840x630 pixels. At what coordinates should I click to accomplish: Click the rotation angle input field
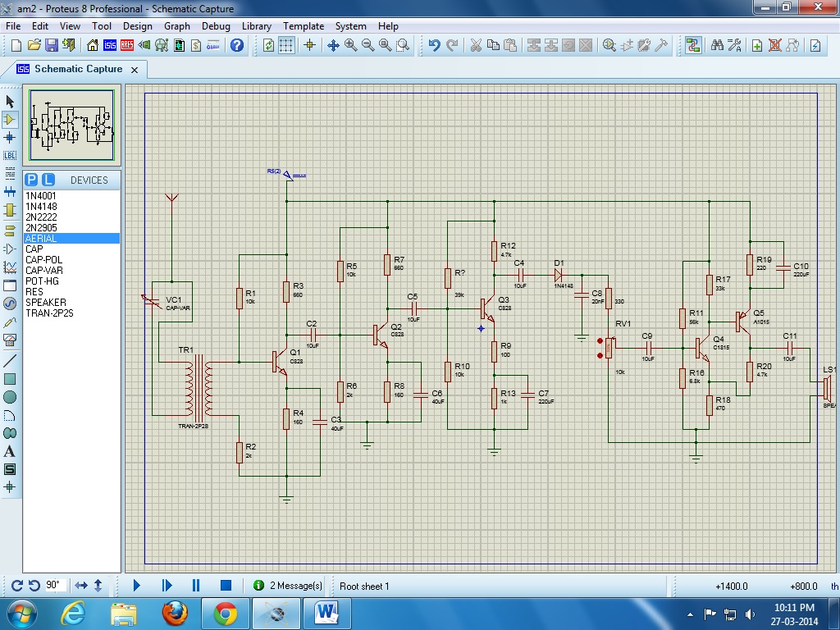click(x=54, y=585)
